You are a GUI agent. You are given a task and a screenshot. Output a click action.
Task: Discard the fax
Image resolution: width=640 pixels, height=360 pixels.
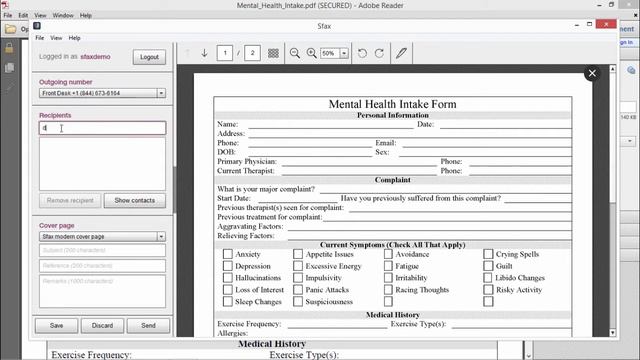click(x=102, y=325)
